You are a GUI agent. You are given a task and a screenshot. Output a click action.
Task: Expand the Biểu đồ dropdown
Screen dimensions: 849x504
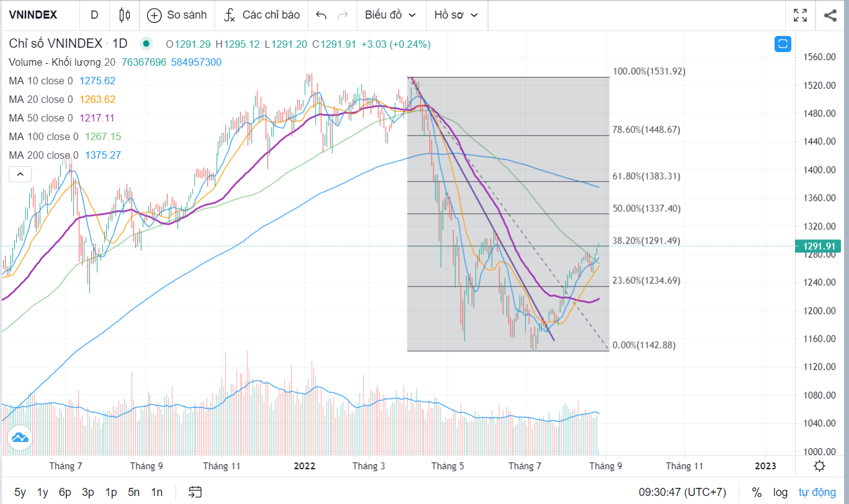[391, 15]
